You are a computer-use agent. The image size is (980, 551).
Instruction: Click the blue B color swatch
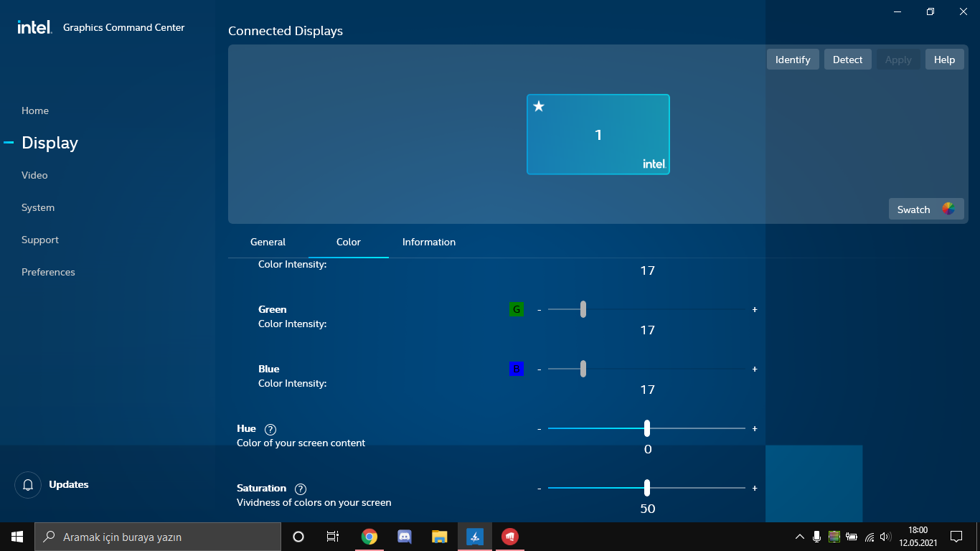click(x=516, y=369)
